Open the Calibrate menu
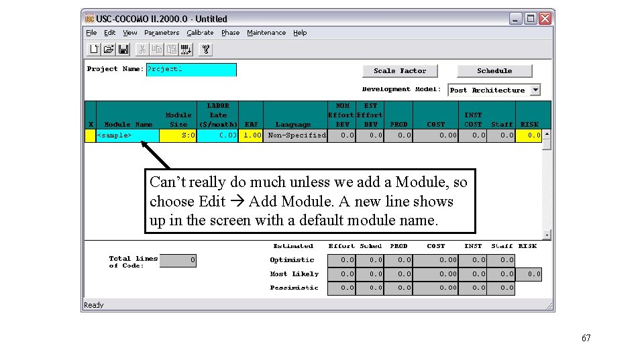 pyautogui.click(x=200, y=33)
